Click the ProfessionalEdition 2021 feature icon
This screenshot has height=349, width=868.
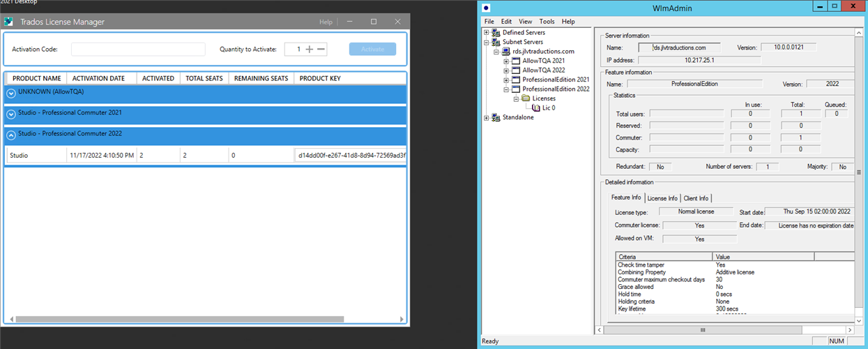click(516, 80)
